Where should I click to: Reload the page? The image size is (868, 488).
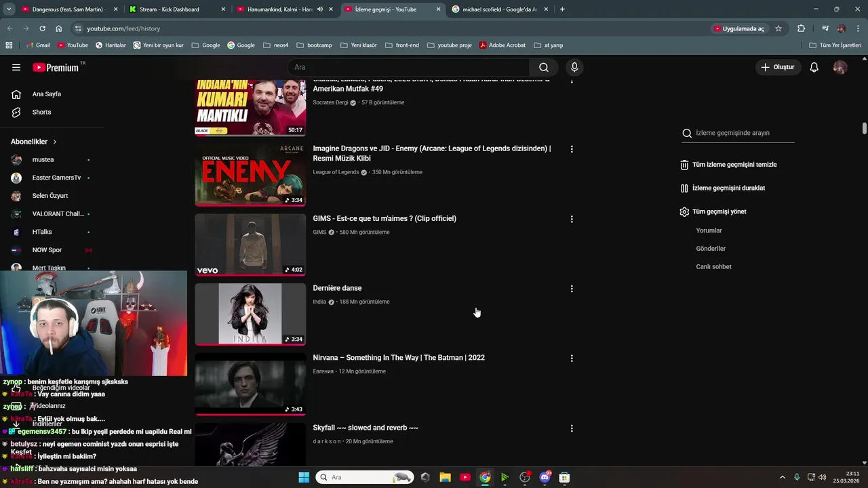point(42,28)
